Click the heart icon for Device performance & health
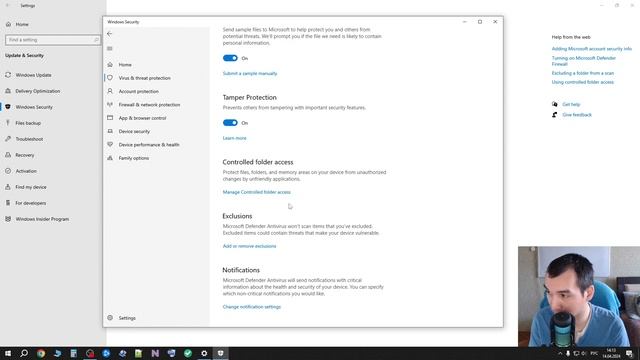Screen dimensions: 640x360 coord(110,144)
